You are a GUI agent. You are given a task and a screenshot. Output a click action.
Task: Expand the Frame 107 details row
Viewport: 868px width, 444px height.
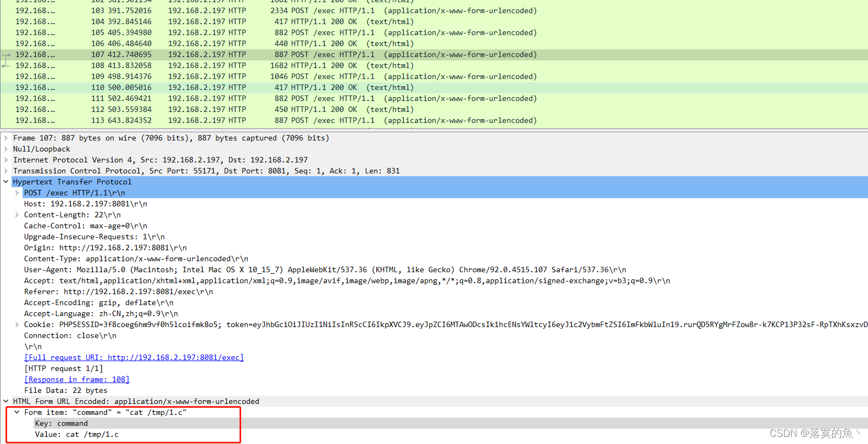point(6,138)
